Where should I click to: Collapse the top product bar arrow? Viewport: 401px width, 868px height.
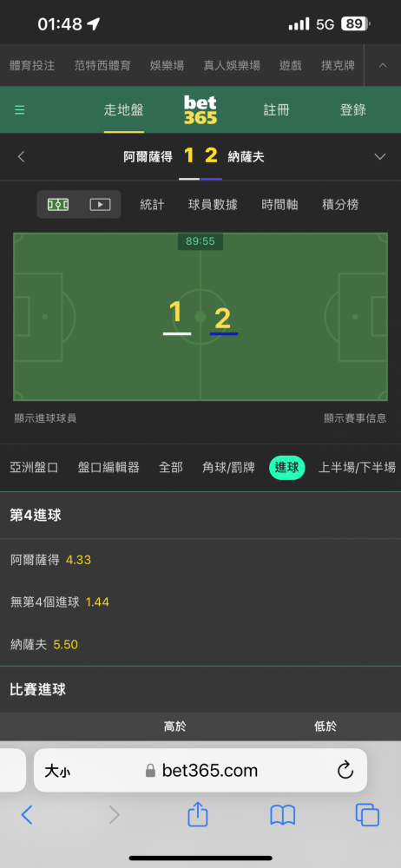coord(383,65)
